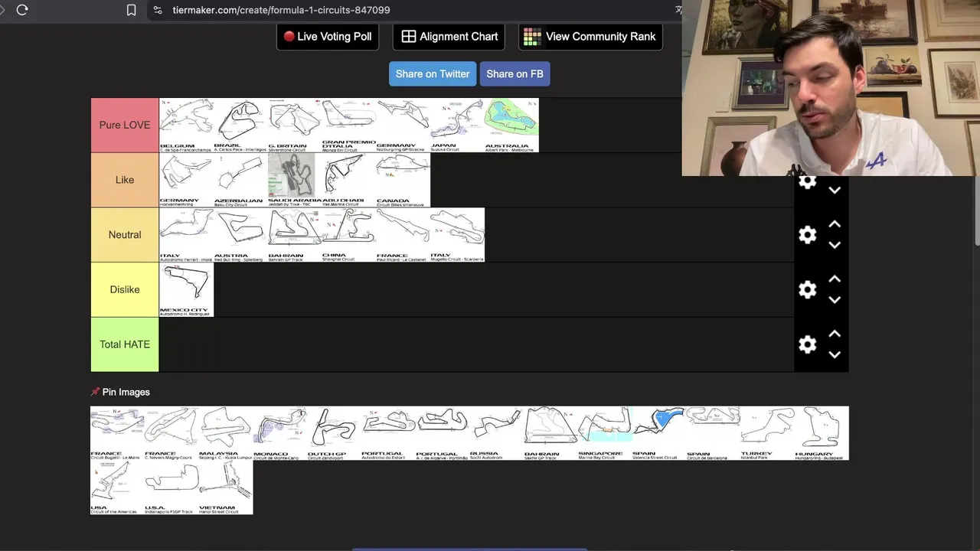Click the bookmark icon in the browser toolbar

pyautogui.click(x=131, y=10)
